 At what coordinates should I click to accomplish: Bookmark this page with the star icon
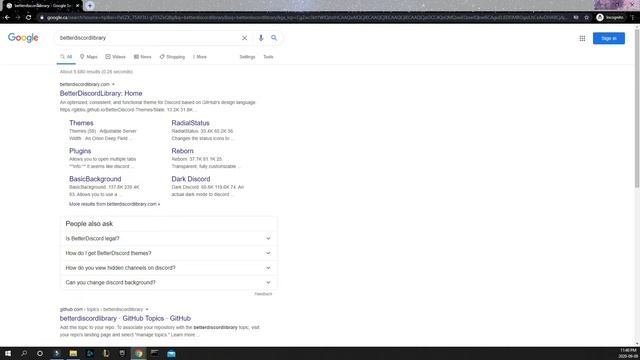click(587, 18)
